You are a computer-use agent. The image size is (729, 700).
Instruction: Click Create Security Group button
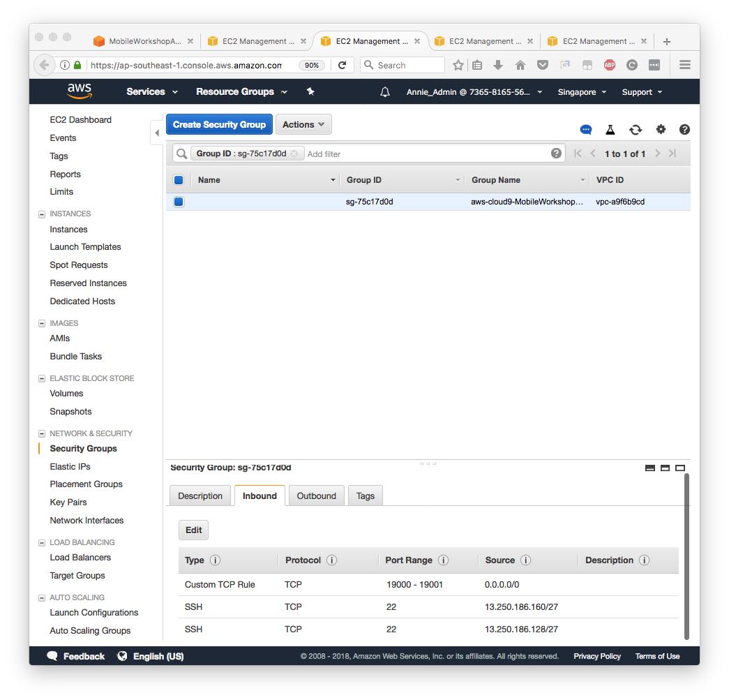point(220,125)
